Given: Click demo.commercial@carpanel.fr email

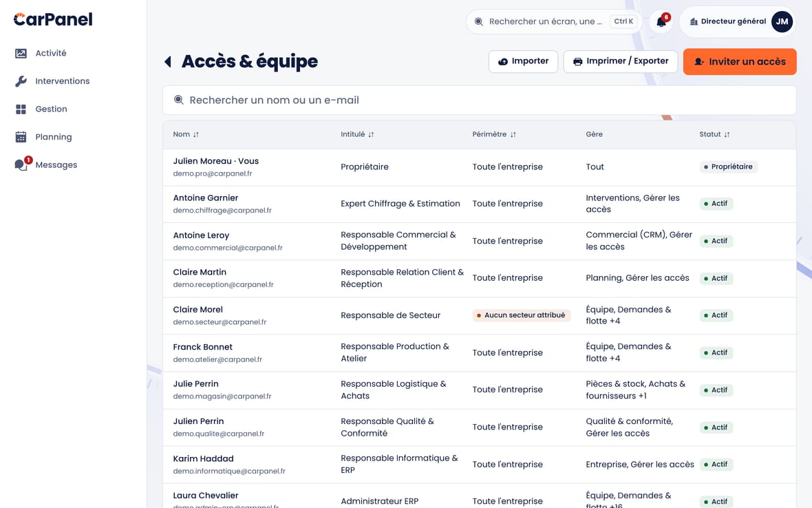Looking at the screenshot, I should coord(228,248).
